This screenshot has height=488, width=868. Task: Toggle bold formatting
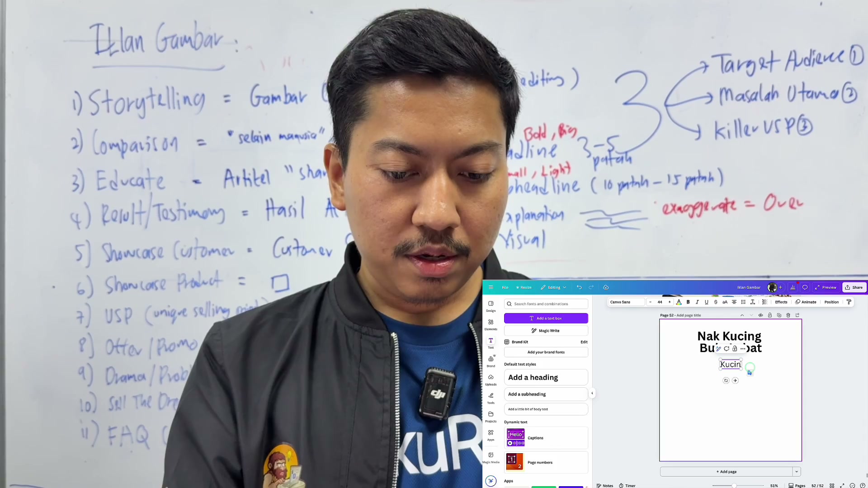[688, 302]
